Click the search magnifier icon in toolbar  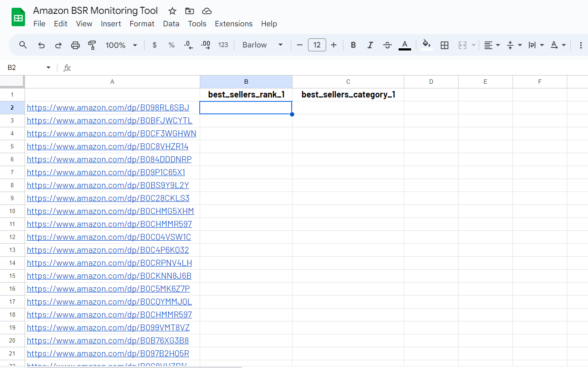23,45
